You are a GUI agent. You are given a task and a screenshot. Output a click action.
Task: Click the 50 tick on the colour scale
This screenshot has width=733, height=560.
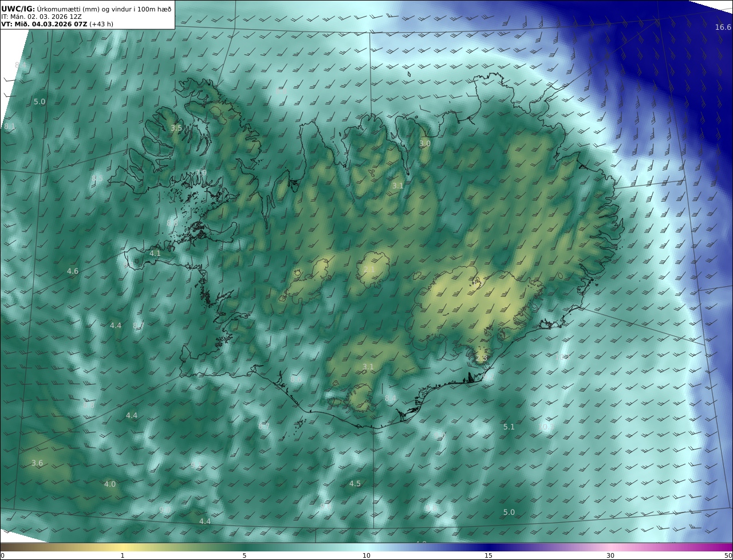point(728,555)
